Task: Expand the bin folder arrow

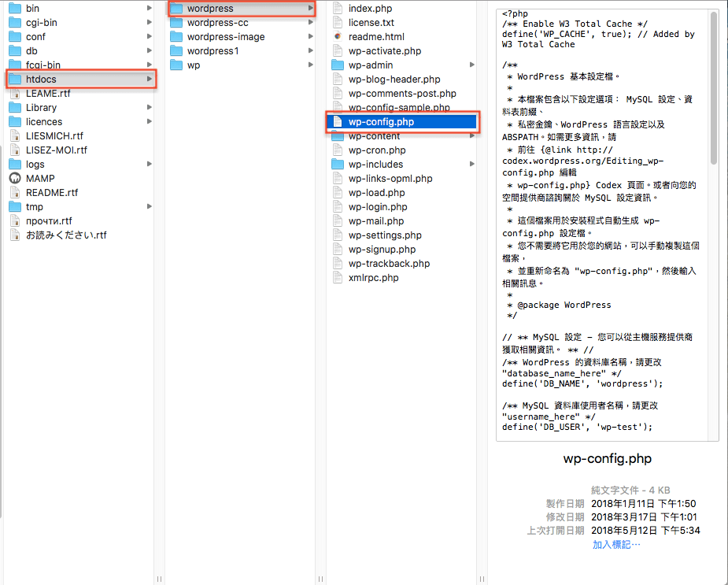Action: click(x=149, y=8)
